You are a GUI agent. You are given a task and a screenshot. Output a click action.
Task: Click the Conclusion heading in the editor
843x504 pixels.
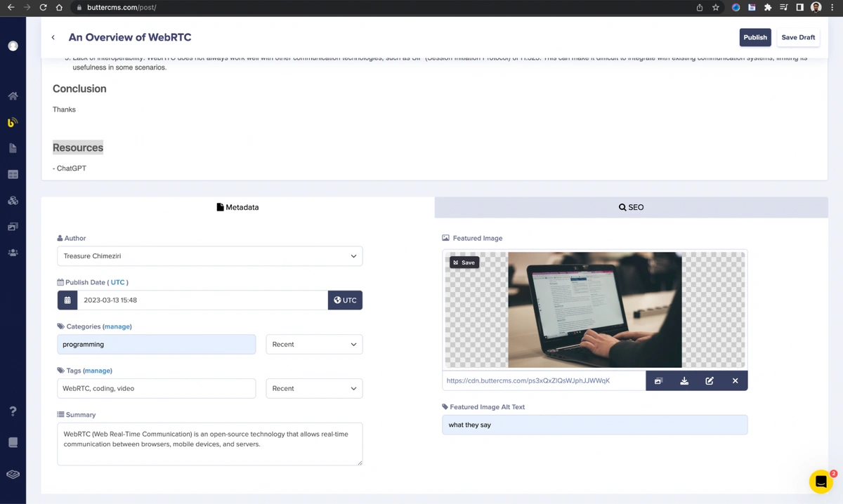[x=79, y=88]
